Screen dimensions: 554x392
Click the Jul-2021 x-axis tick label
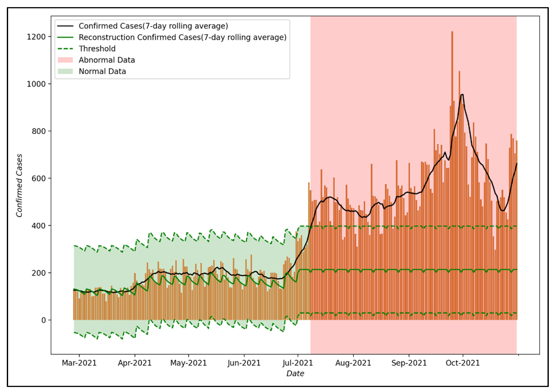[298, 363]
